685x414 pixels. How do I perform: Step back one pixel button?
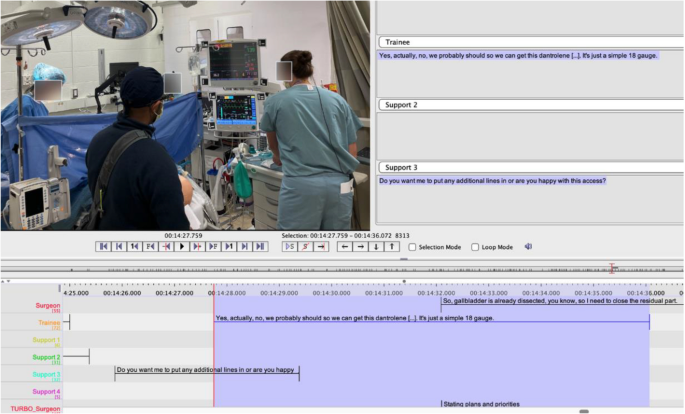(x=166, y=247)
